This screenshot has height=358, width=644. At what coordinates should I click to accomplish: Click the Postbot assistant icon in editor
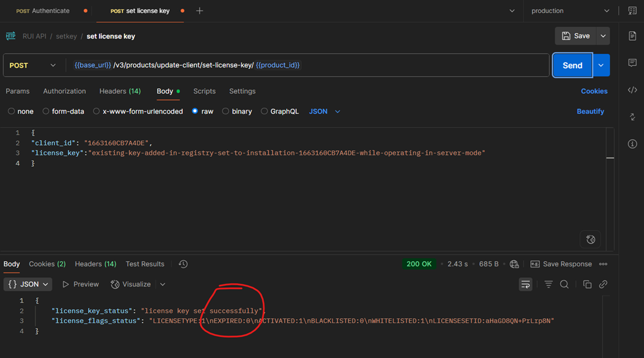click(590, 240)
